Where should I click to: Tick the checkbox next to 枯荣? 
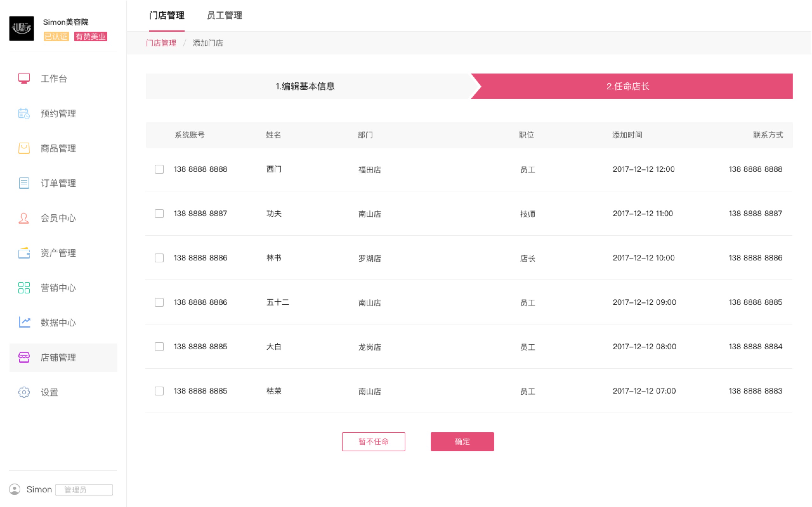[x=159, y=391]
